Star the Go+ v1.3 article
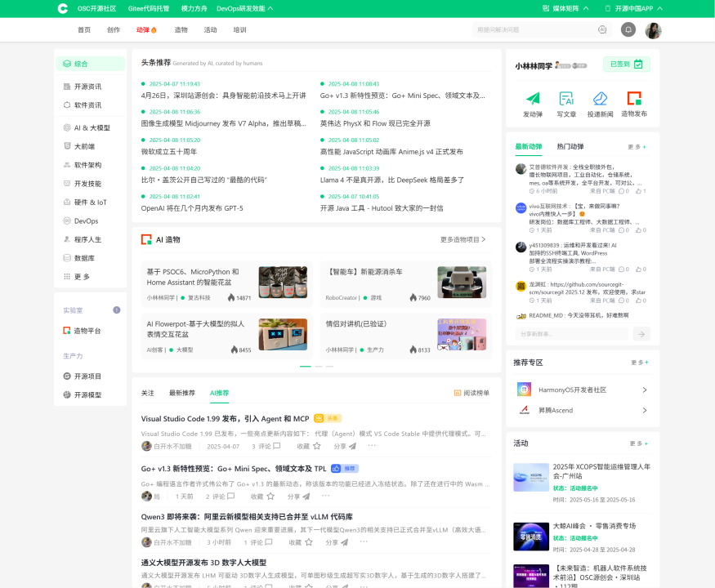The height and width of the screenshot is (588, 715). [x=270, y=497]
